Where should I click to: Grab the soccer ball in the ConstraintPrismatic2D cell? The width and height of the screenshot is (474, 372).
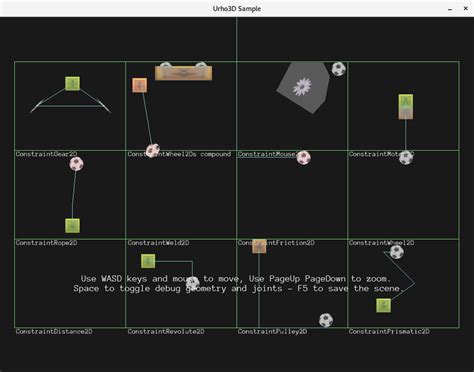click(x=397, y=252)
